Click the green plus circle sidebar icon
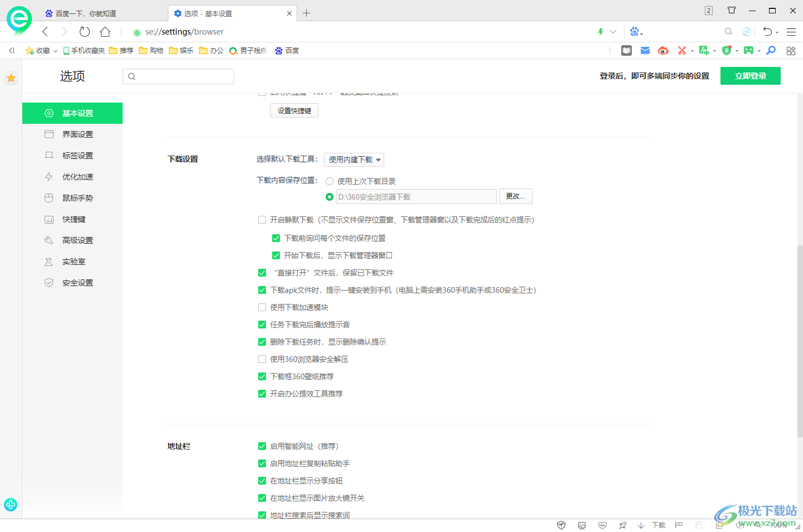The height and width of the screenshot is (532, 803). 11,505
